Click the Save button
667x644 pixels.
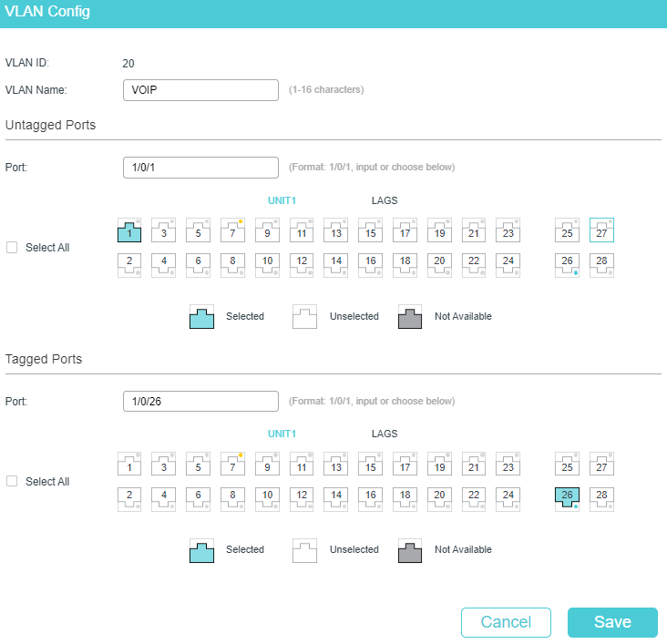612,622
